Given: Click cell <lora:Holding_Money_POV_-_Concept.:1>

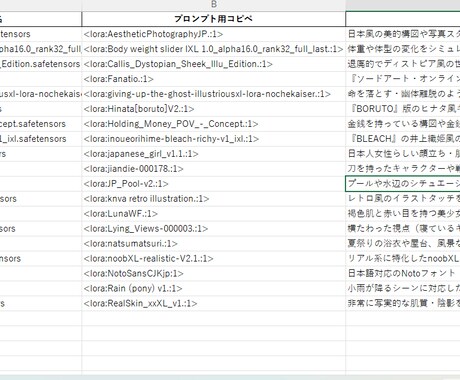Looking at the screenshot, I should click(x=214, y=124).
